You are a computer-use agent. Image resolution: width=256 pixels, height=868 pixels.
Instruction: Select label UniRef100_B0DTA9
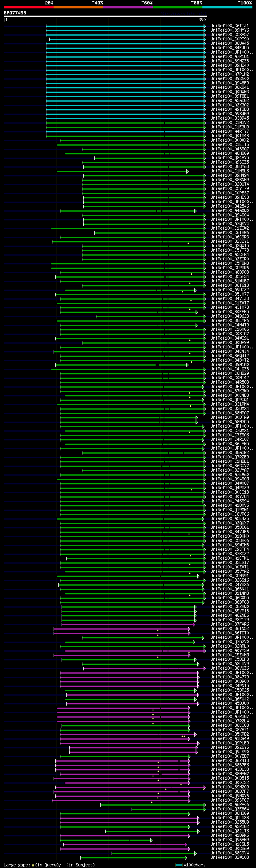click(x=230, y=418)
